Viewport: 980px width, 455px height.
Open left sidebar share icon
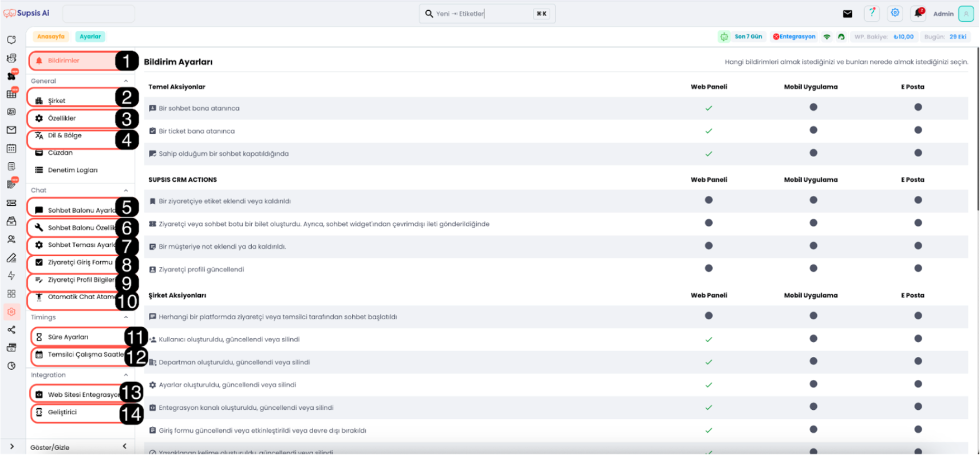[x=11, y=330]
